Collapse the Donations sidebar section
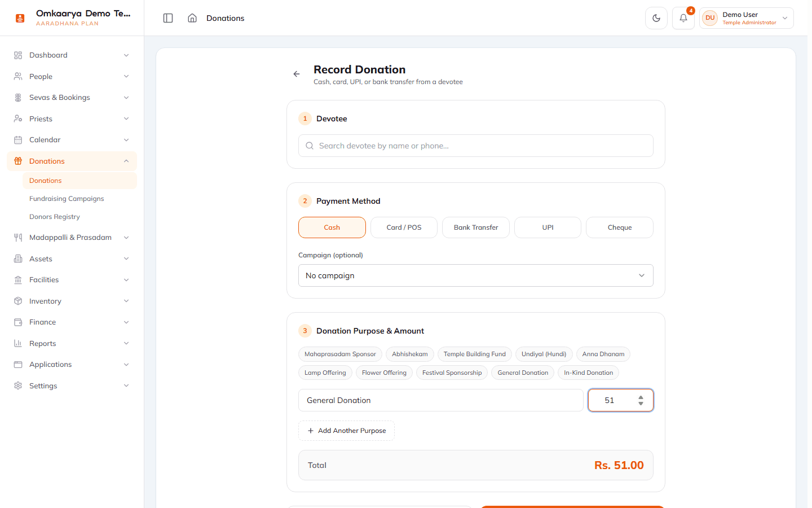The image size is (812, 508). 126,161
